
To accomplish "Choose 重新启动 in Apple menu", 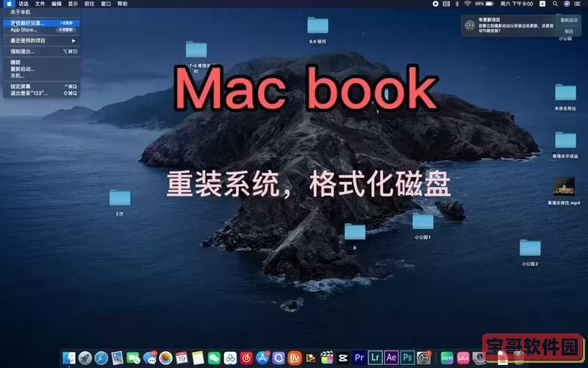I will tap(41, 69).
